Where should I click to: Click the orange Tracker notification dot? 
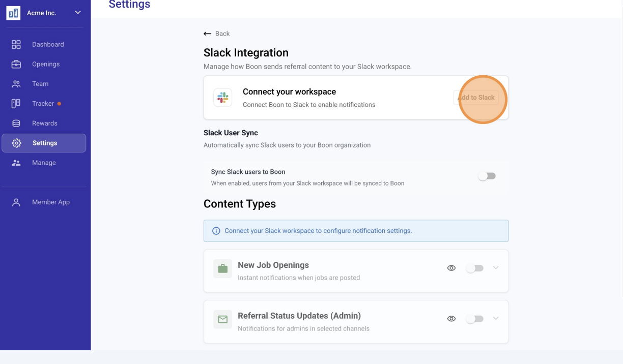(x=59, y=104)
